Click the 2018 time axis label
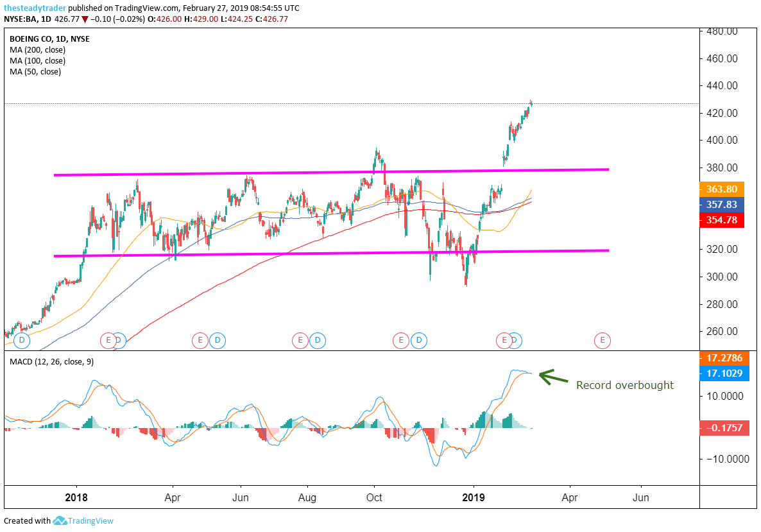 (76, 497)
